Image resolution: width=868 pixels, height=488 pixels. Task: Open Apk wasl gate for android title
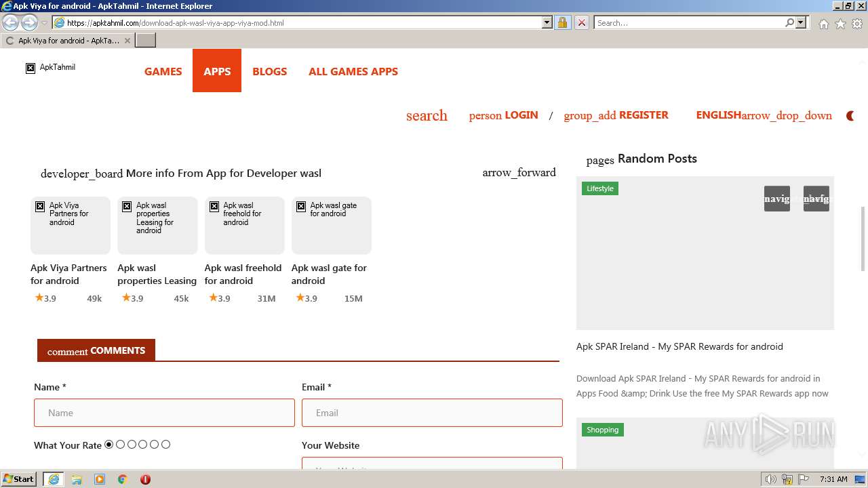329,274
